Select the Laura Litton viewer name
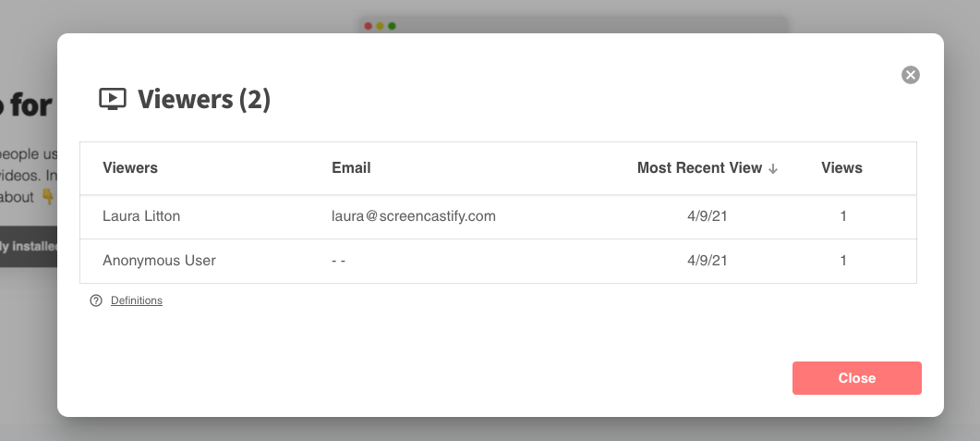The width and height of the screenshot is (980, 441). [x=141, y=216]
